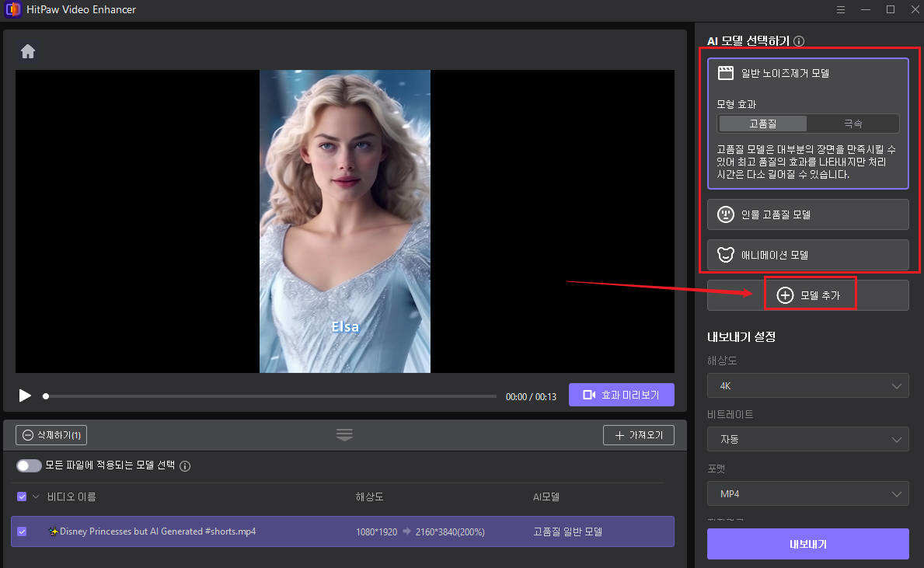Click the 해상도 column header in file list
Image resolution: width=924 pixels, height=568 pixels.
pos(369,497)
